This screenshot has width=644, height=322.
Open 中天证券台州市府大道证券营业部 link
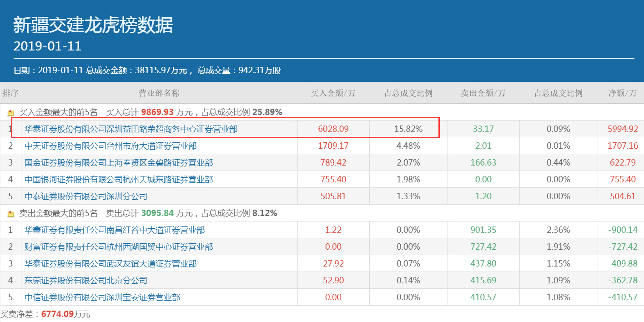point(111,146)
